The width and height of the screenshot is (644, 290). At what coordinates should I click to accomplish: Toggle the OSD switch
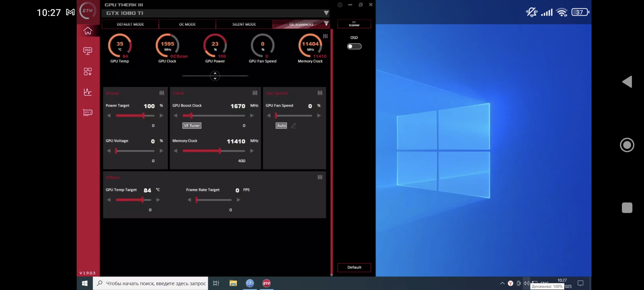click(354, 47)
